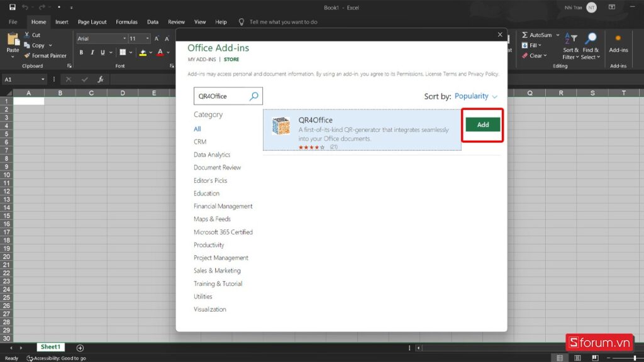Switch to Page Layout view icon
The image size is (644, 362).
(577, 358)
